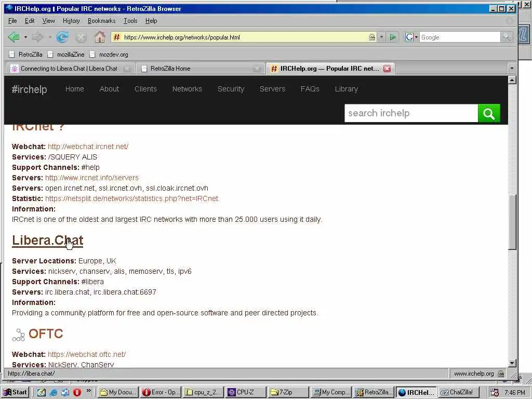
Task: Reload the page with the refresh icon
Action: [x=62, y=37]
